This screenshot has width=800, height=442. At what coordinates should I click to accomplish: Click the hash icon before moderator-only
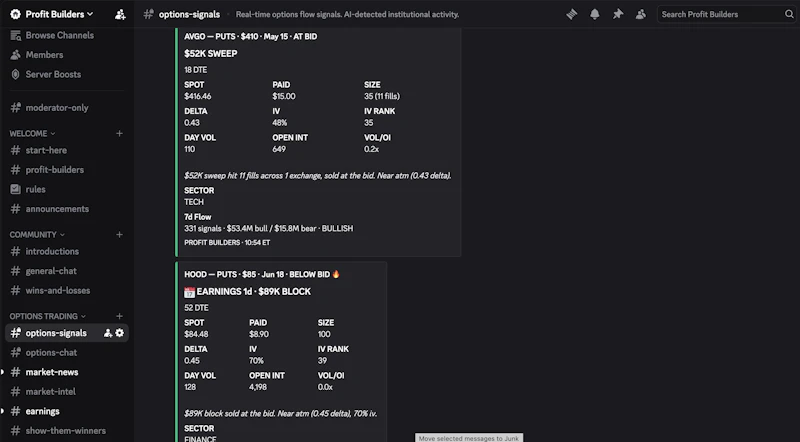(x=16, y=108)
